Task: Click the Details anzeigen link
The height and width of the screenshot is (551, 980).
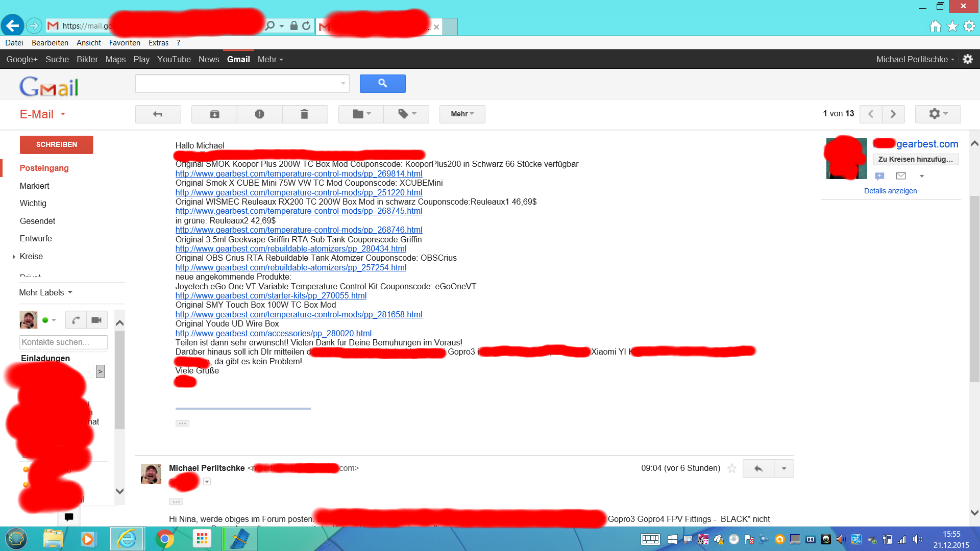Action: (x=890, y=191)
